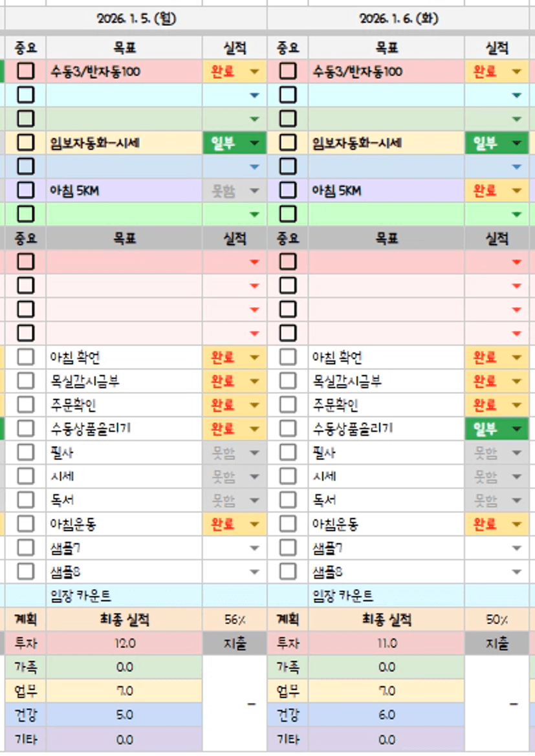The height and width of the screenshot is (756, 535).
Task: Click the 아침 확언 goal cell for Monday
Action: click(124, 357)
